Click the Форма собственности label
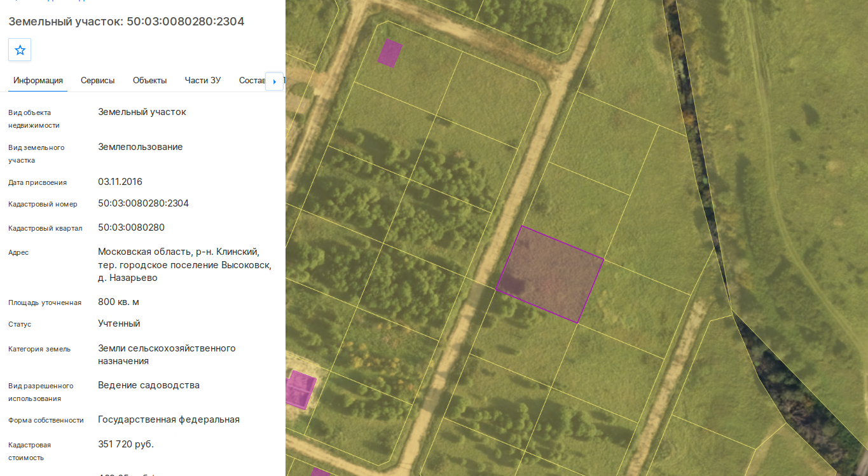868x476 pixels. pos(46,420)
